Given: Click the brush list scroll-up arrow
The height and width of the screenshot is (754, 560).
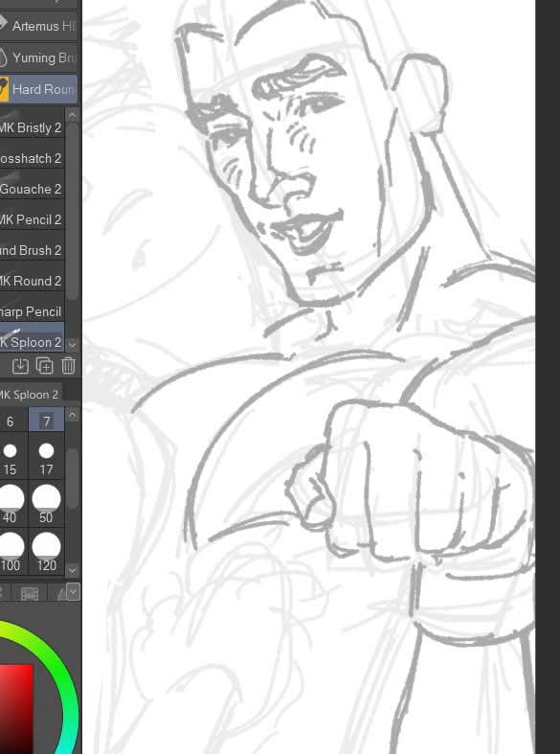Looking at the screenshot, I should (72, 115).
